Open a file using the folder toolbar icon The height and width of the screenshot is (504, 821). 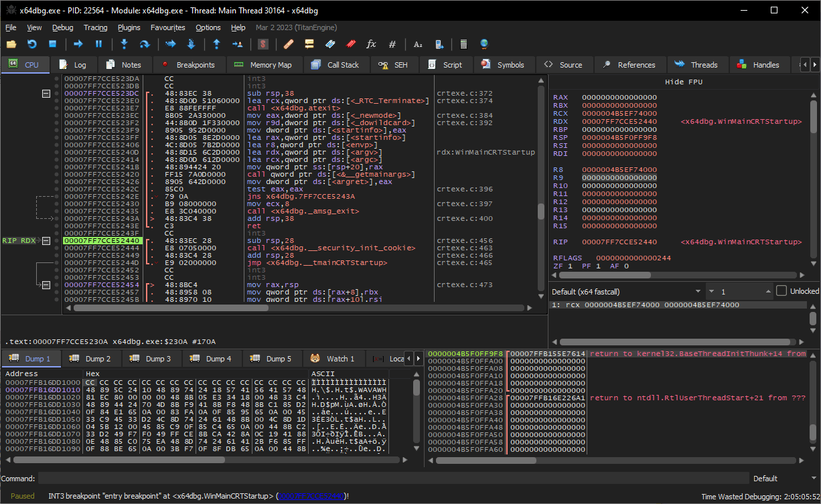[11, 44]
